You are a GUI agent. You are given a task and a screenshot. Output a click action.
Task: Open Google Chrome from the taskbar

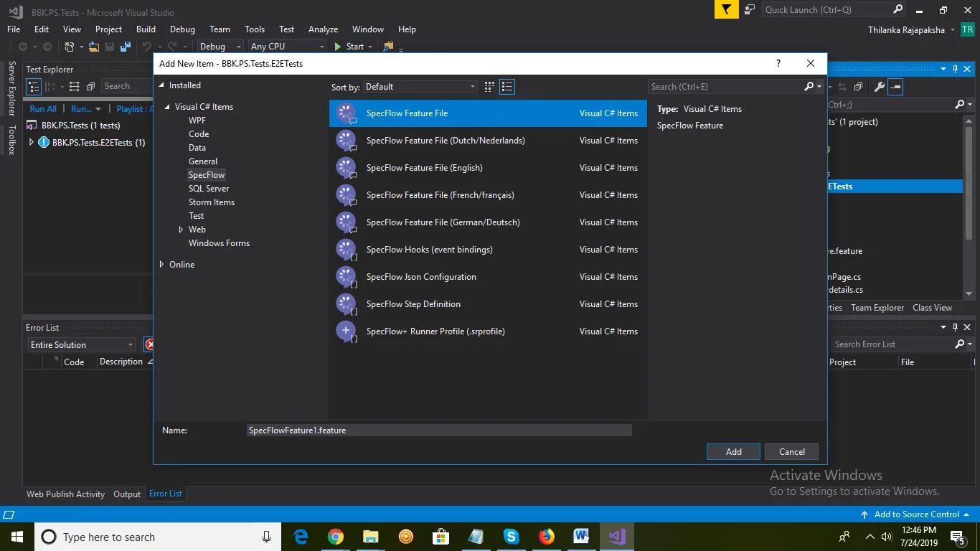(336, 537)
